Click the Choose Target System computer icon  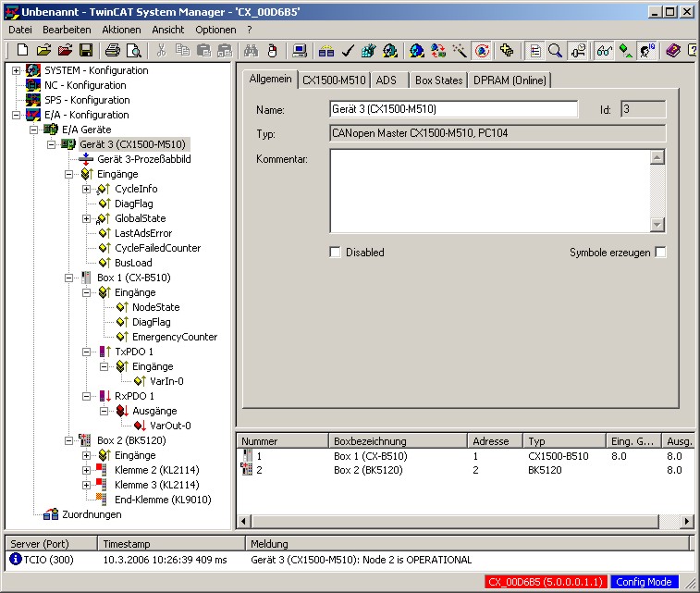299,51
